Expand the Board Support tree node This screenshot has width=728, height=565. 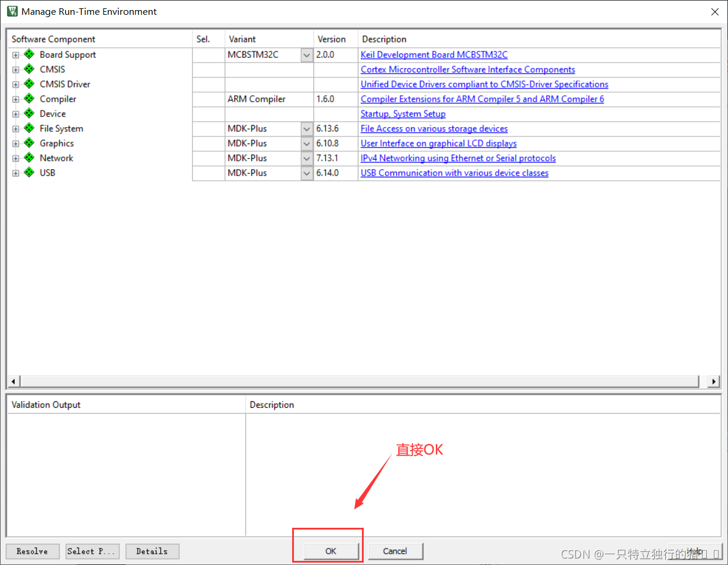(x=16, y=55)
